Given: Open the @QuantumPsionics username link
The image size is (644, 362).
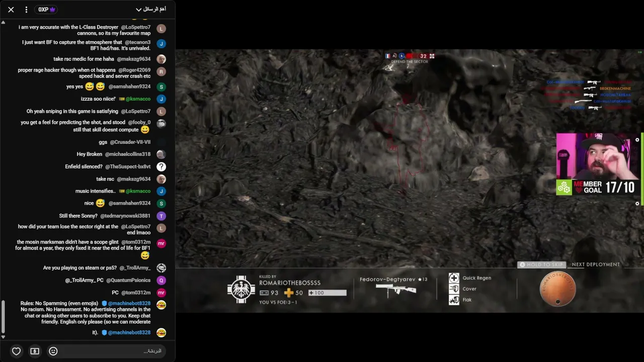Looking at the screenshot, I should (128, 280).
